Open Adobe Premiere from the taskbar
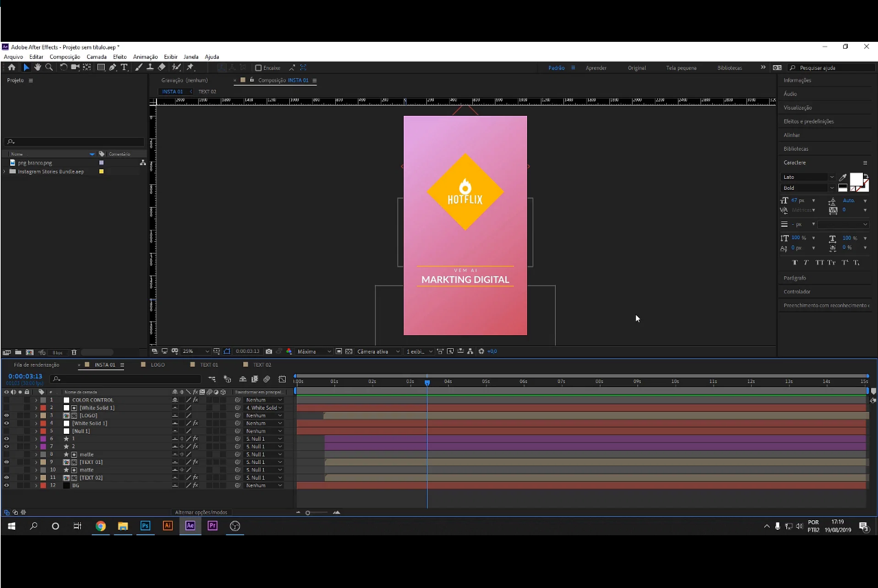Image resolution: width=878 pixels, height=588 pixels. tap(212, 526)
